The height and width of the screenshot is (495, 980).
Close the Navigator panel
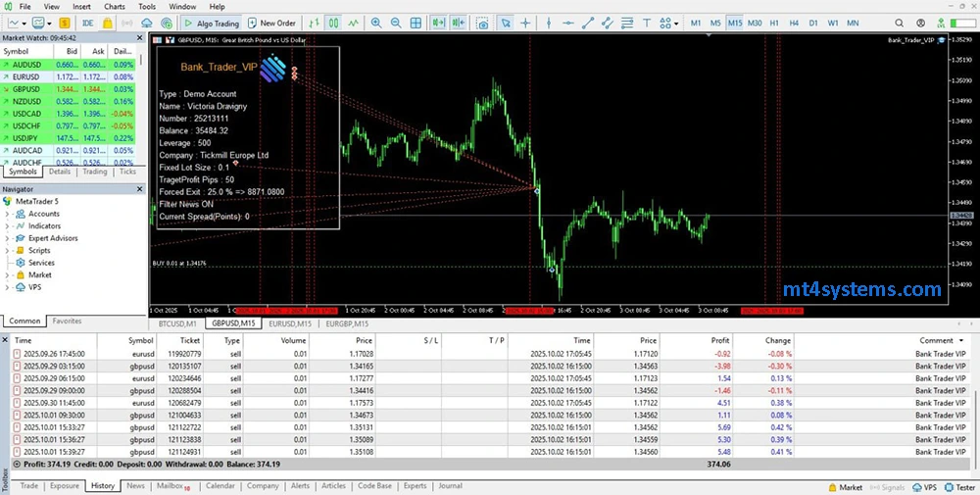pyautogui.click(x=140, y=189)
